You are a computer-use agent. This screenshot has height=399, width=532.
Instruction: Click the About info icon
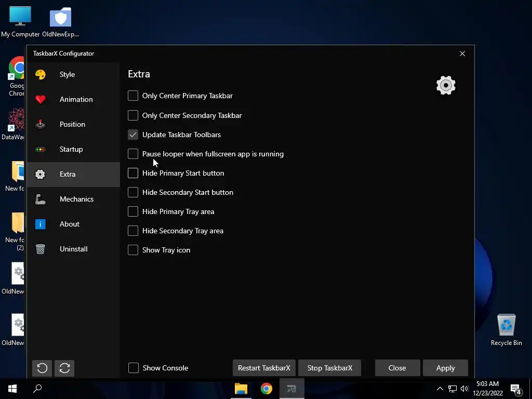tap(41, 224)
